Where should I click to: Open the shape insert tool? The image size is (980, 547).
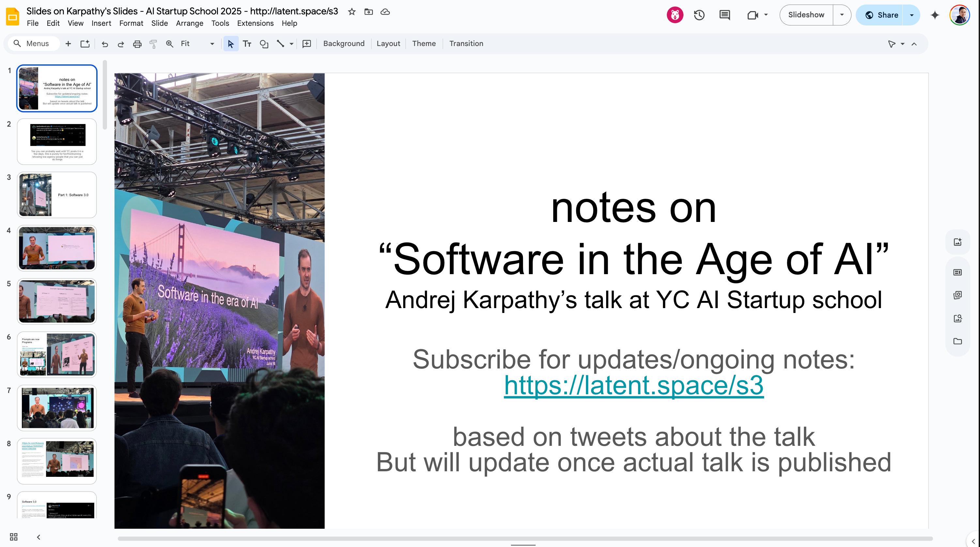264,44
